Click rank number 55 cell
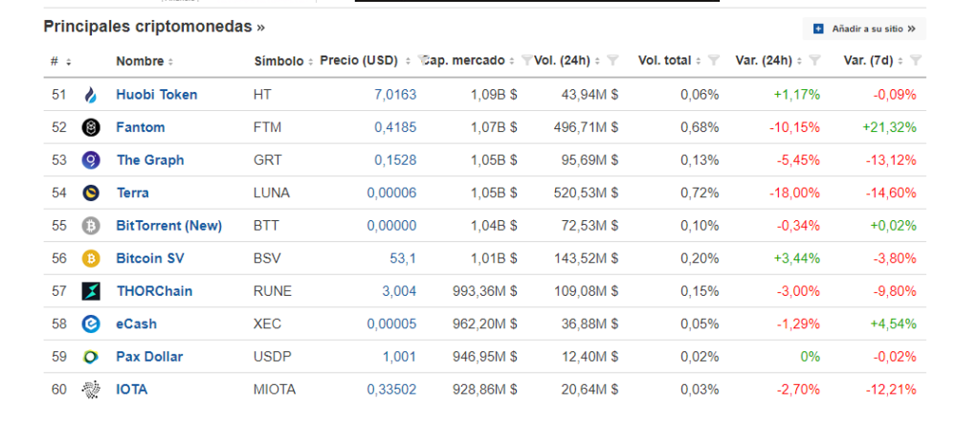 [58, 226]
